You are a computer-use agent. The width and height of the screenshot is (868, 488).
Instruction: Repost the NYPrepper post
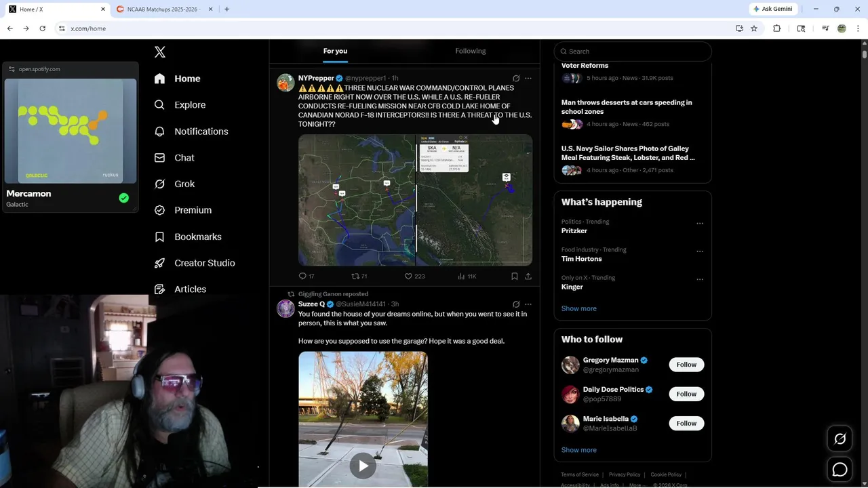click(359, 276)
